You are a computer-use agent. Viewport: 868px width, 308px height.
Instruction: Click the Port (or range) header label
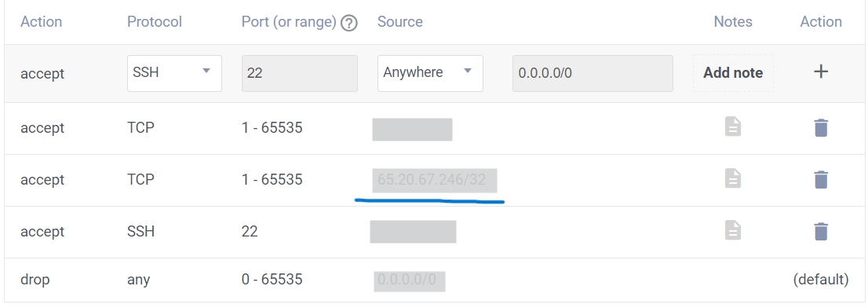(289, 21)
